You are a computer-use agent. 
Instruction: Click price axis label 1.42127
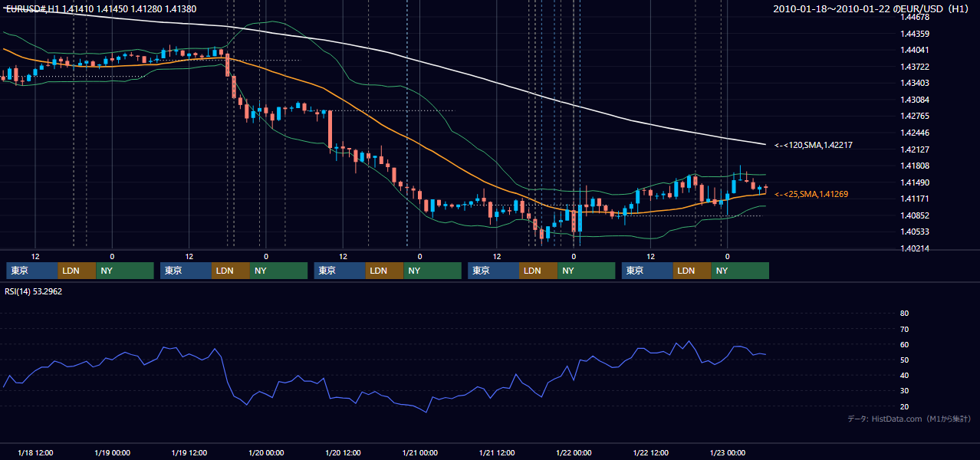click(914, 149)
